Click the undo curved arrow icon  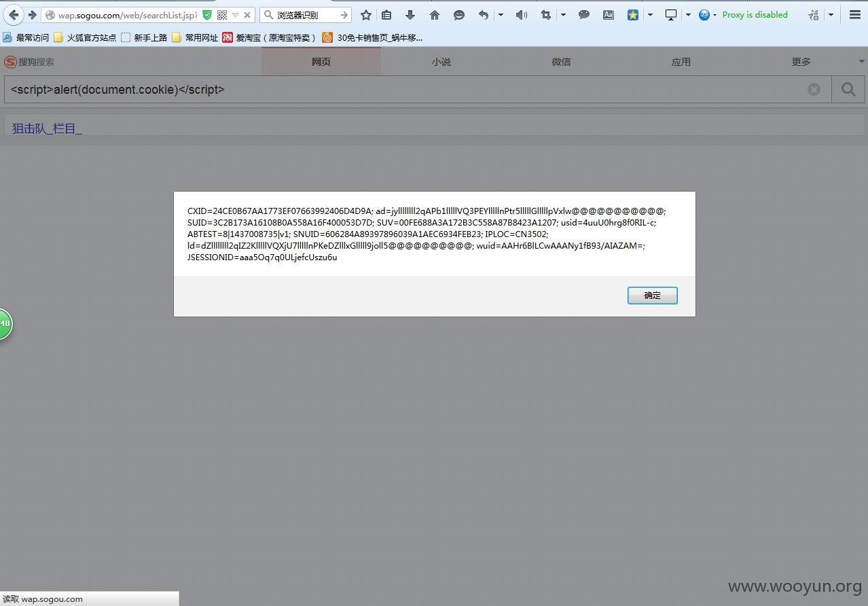point(484,15)
